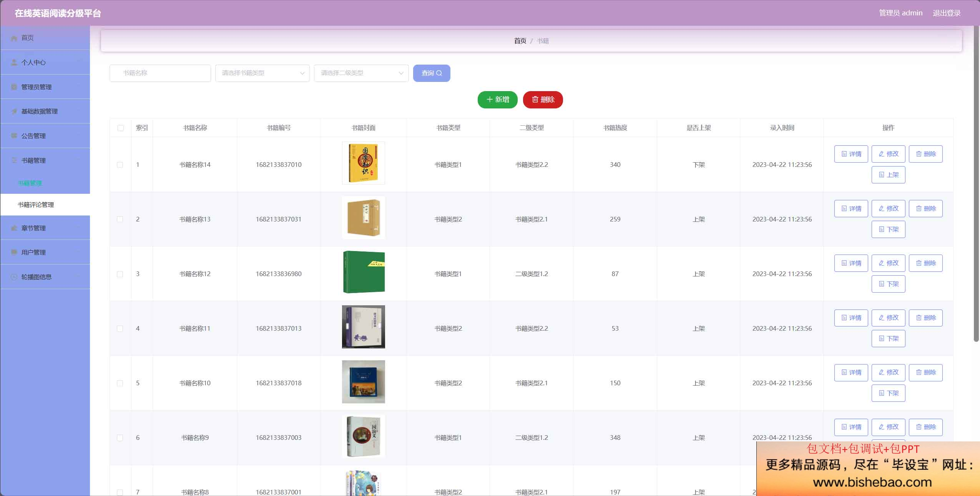This screenshot has width=980, height=496.
Task: Click the home icon in the sidebar
Action: 14,38
